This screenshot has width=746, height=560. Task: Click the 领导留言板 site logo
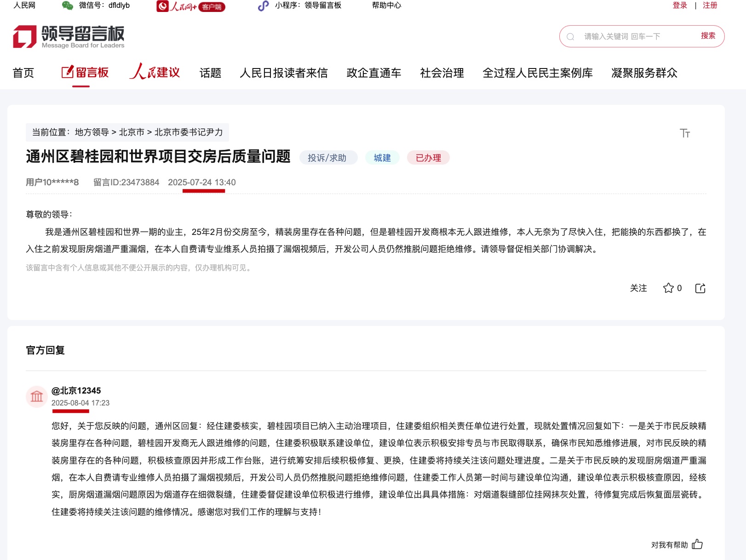point(69,36)
